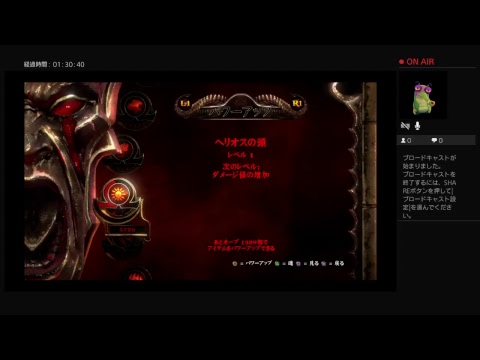
Task: Click the あとオーブ required orbs message
Action: tap(241, 245)
